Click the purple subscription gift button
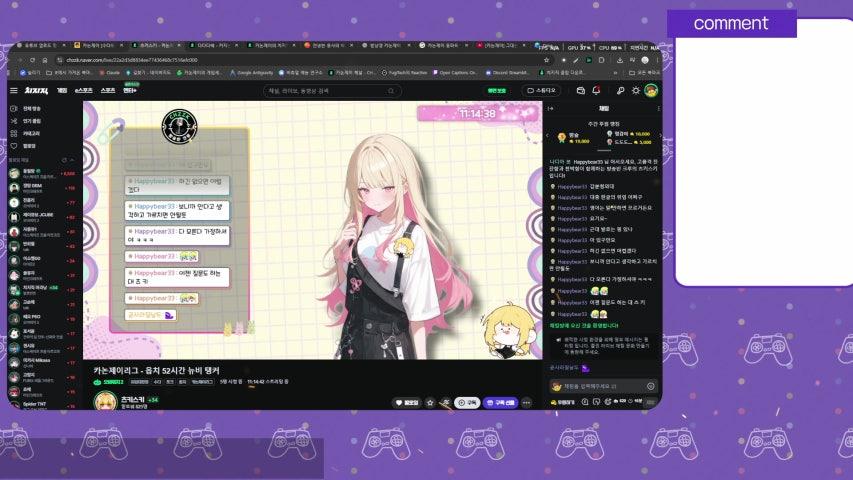 click(x=500, y=403)
